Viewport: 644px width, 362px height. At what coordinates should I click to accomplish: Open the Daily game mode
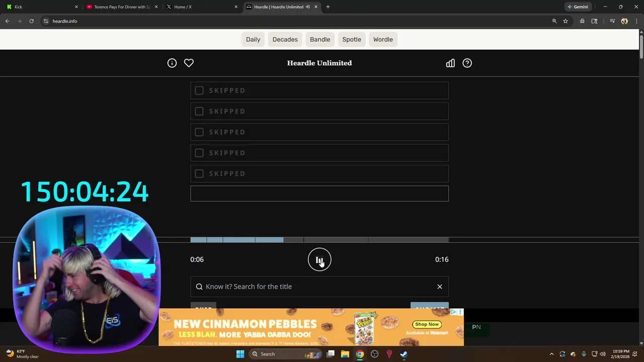(253, 39)
